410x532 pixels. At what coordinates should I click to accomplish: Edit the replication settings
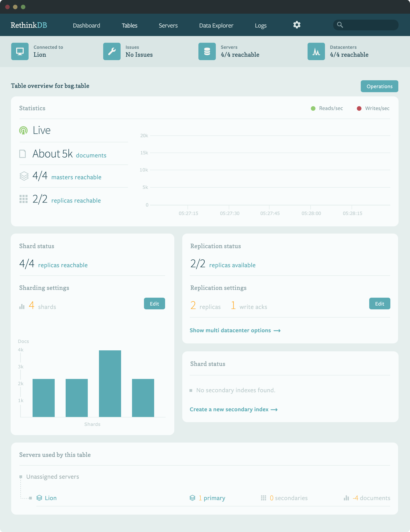380,304
